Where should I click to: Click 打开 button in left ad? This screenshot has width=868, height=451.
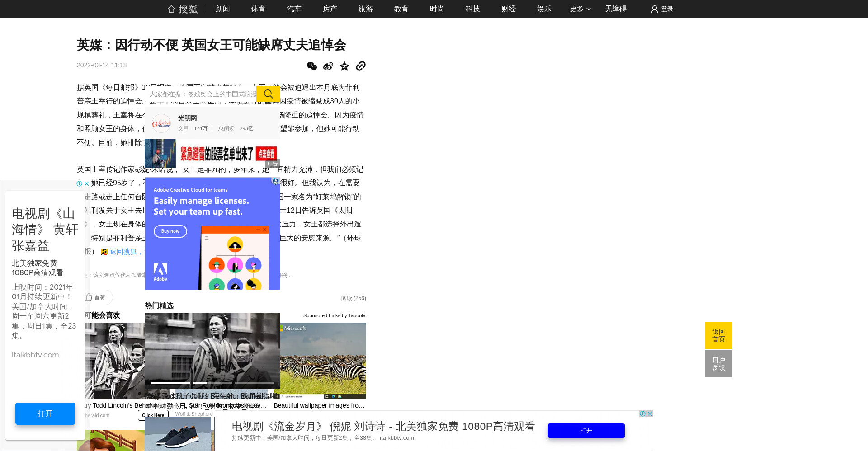[x=45, y=413]
